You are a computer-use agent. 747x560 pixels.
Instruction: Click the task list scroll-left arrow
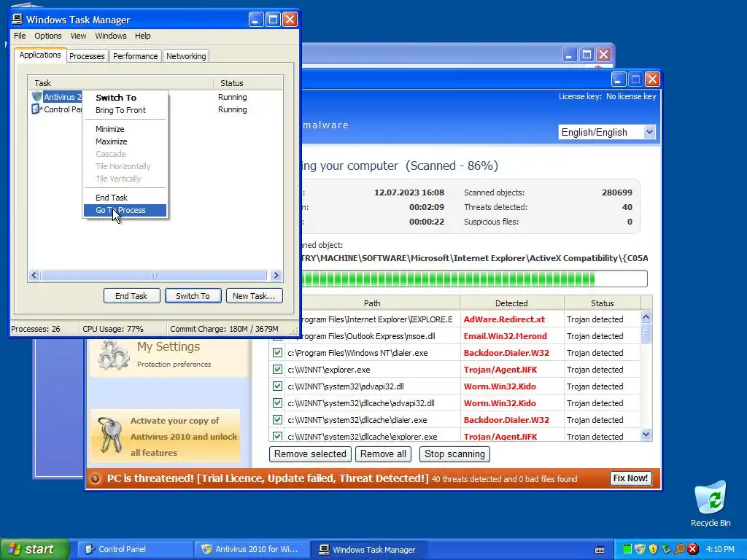[x=34, y=275]
